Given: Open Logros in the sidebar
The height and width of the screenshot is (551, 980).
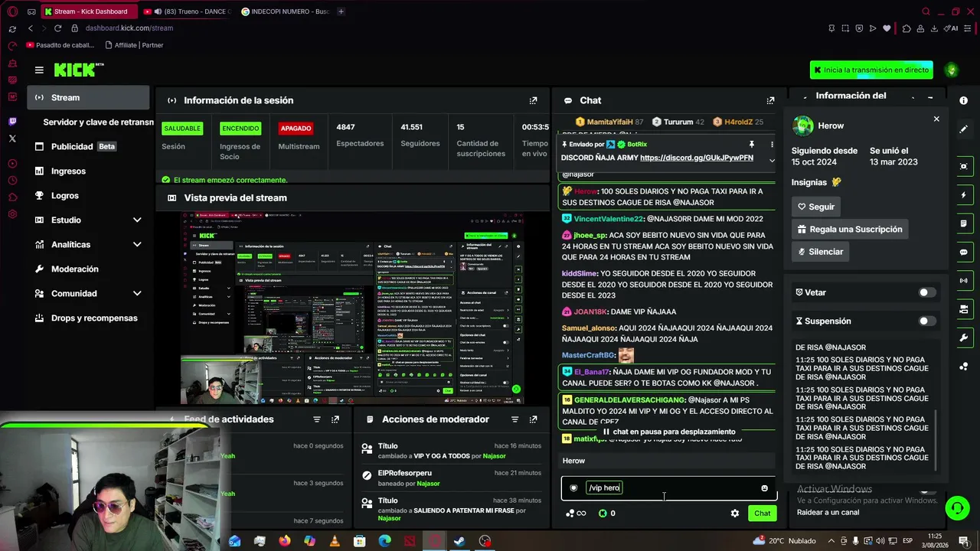Looking at the screenshot, I should (x=89, y=196).
